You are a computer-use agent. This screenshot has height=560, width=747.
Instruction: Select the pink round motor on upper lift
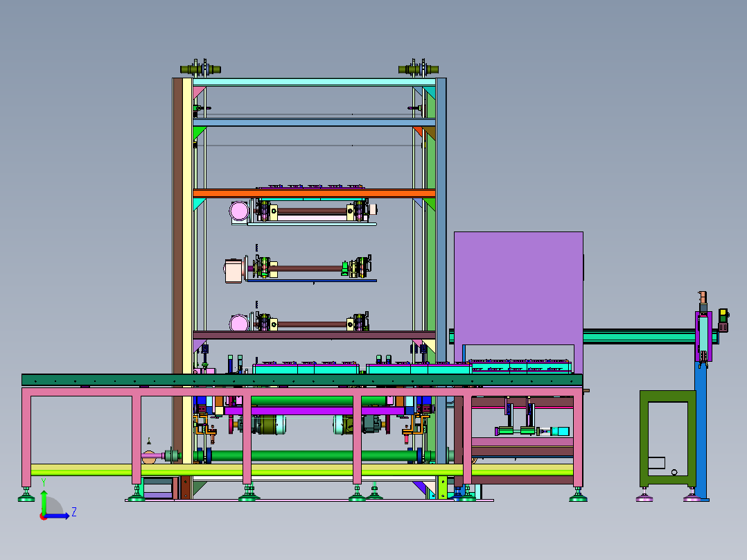point(238,211)
